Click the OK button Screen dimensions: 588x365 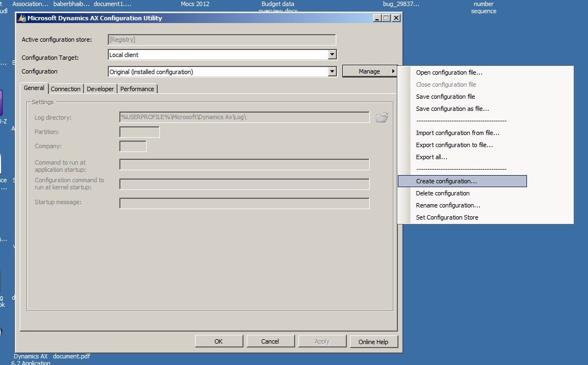tap(219, 341)
